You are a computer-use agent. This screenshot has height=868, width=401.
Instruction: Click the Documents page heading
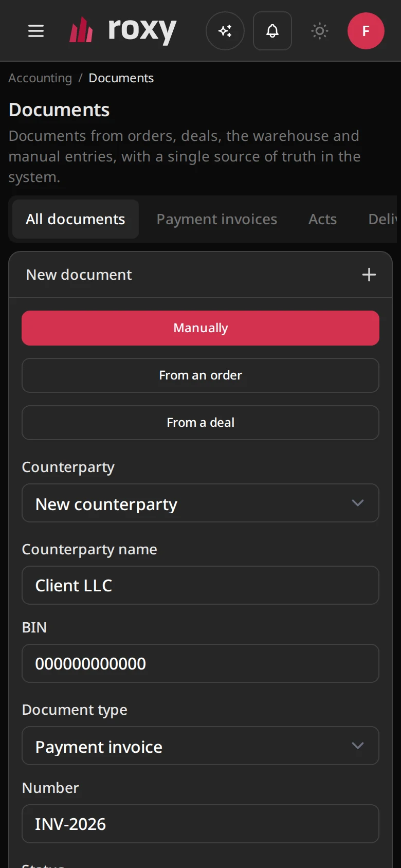[59, 110]
